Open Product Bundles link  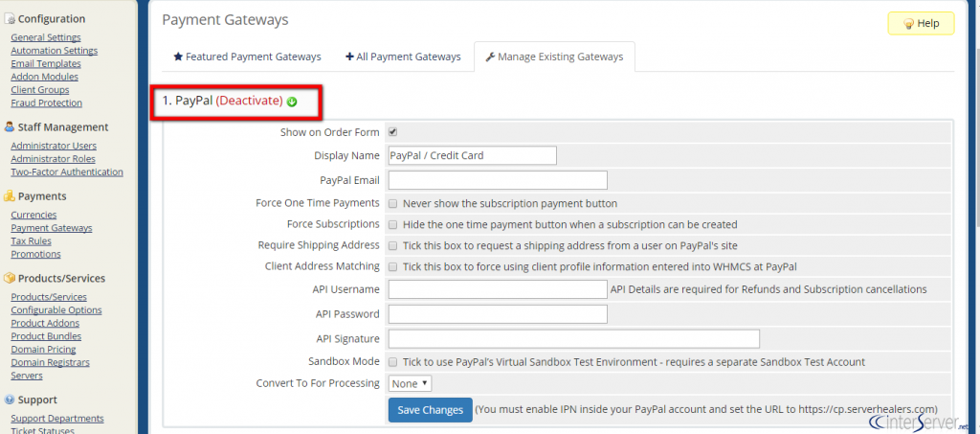(x=46, y=336)
